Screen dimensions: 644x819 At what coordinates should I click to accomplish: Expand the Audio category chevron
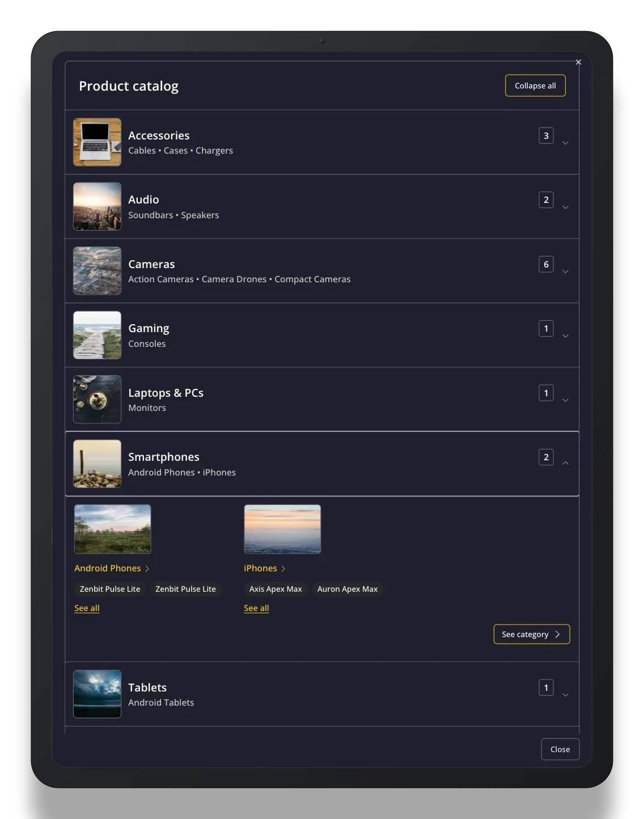[565, 207]
